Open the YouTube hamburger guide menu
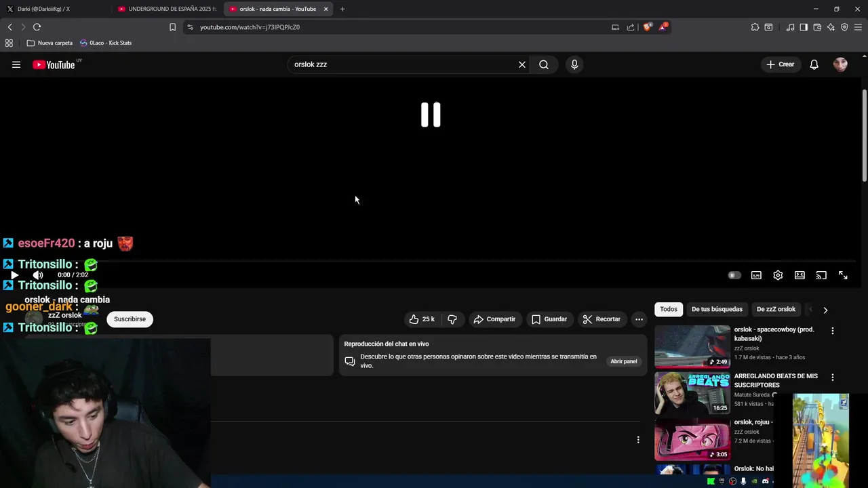The height and width of the screenshot is (488, 868). [16, 64]
